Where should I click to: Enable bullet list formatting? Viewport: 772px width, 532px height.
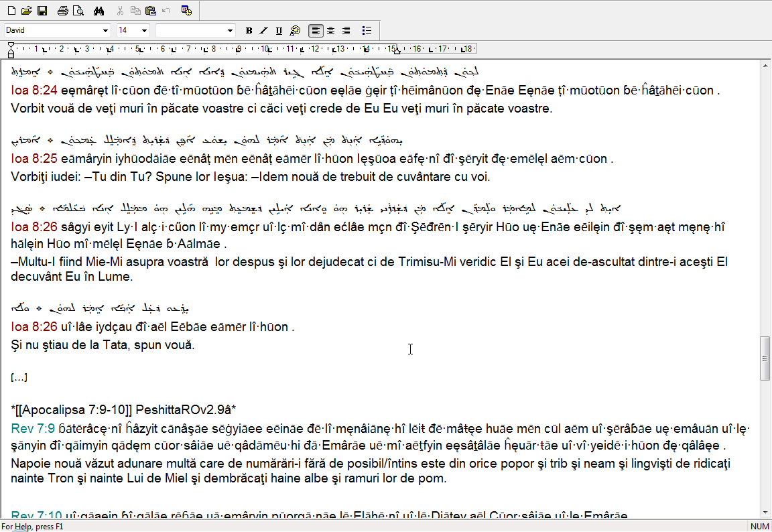click(x=367, y=31)
